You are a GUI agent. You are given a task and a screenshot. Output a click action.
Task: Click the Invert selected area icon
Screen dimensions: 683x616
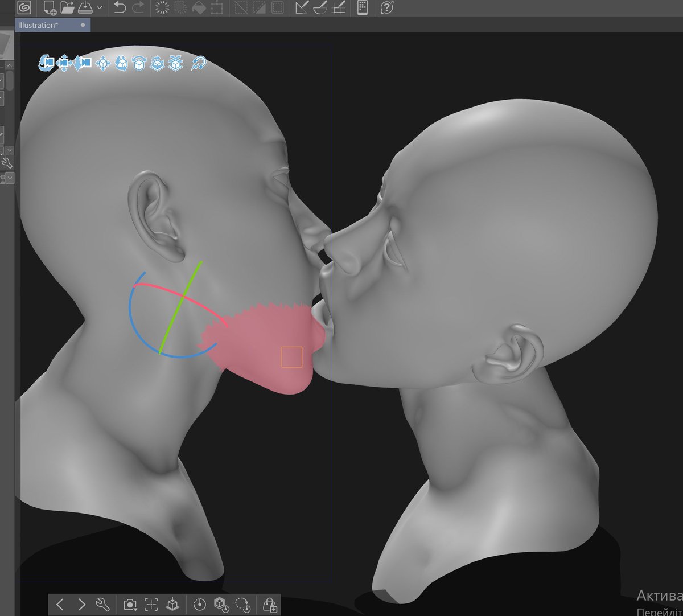pyautogui.click(x=259, y=7)
